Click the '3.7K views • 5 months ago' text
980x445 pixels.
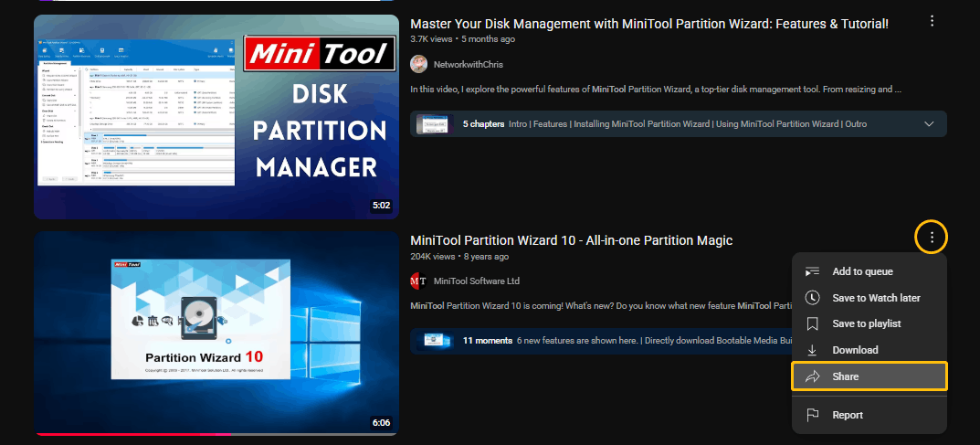click(x=462, y=38)
